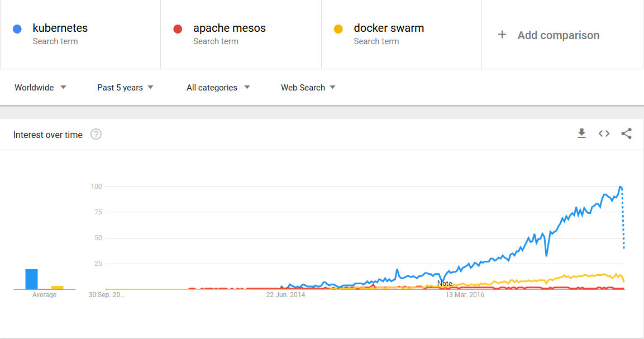Click the red apache mesos color dot
644x339 pixels.
(178, 28)
